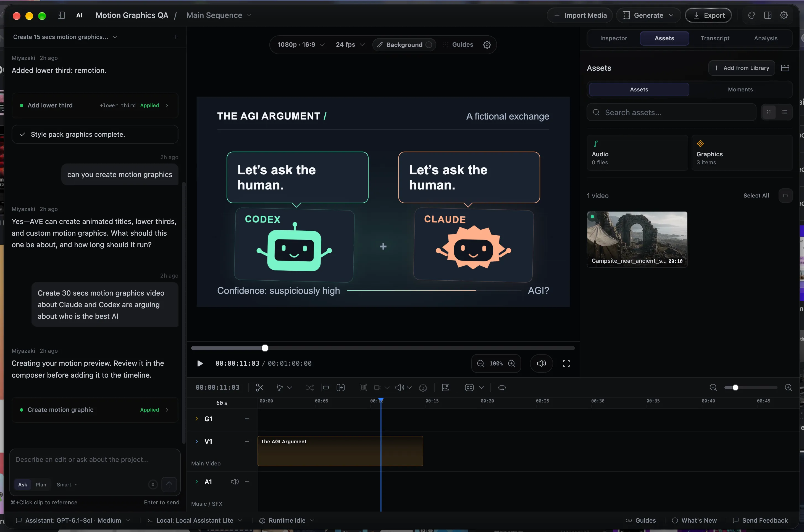This screenshot has width=804, height=532.
Task: Click the timeline zoom slider
Action: pyautogui.click(x=751, y=388)
